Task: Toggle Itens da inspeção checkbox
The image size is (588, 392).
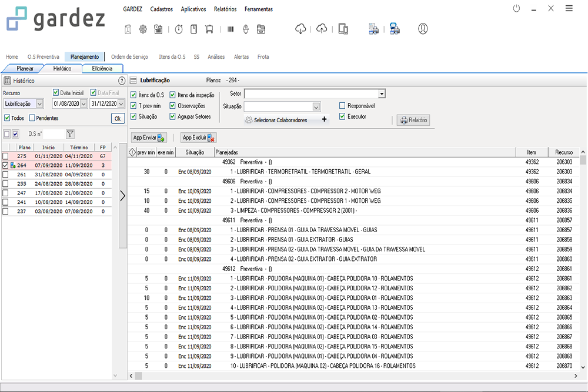Action: coord(172,95)
